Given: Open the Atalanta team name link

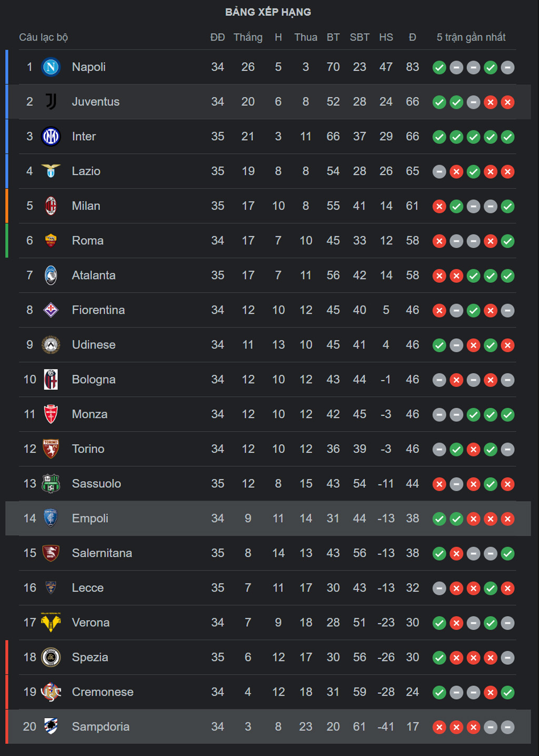Looking at the screenshot, I should point(94,275).
